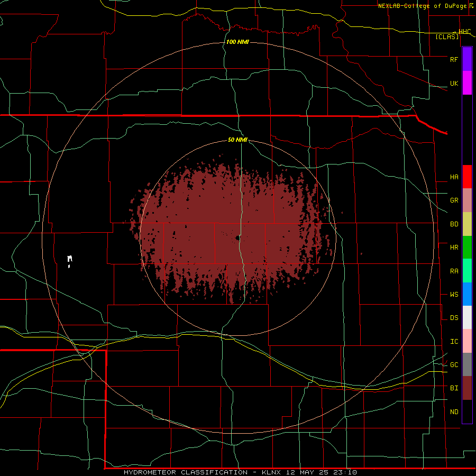This screenshot has width=476, height=476.
Task: Click the UK legend label
Action: pos(454,83)
